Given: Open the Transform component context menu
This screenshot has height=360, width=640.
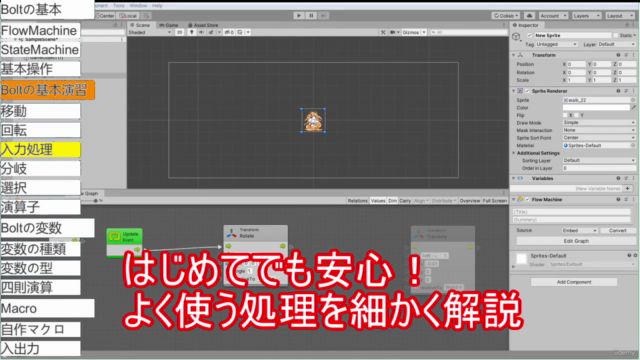Looking at the screenshot, I should coord(633,55).
